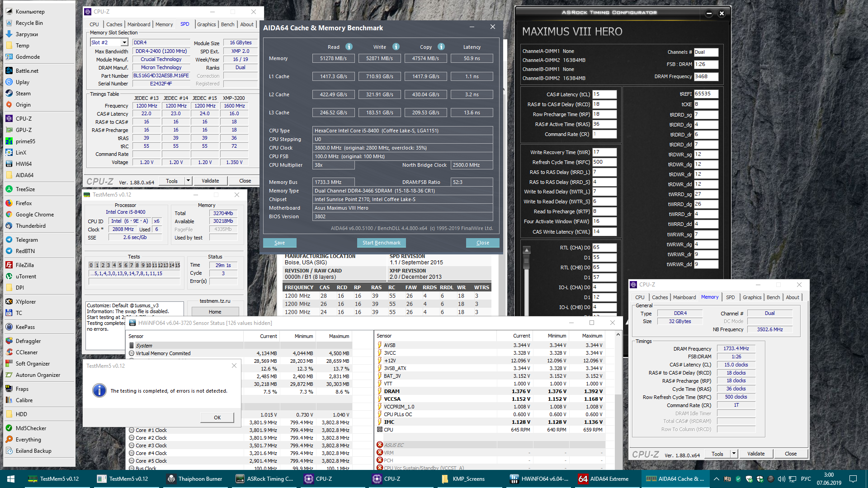Click the Read info icon in AIDA64
868x488 pixels.
point(349,47)
